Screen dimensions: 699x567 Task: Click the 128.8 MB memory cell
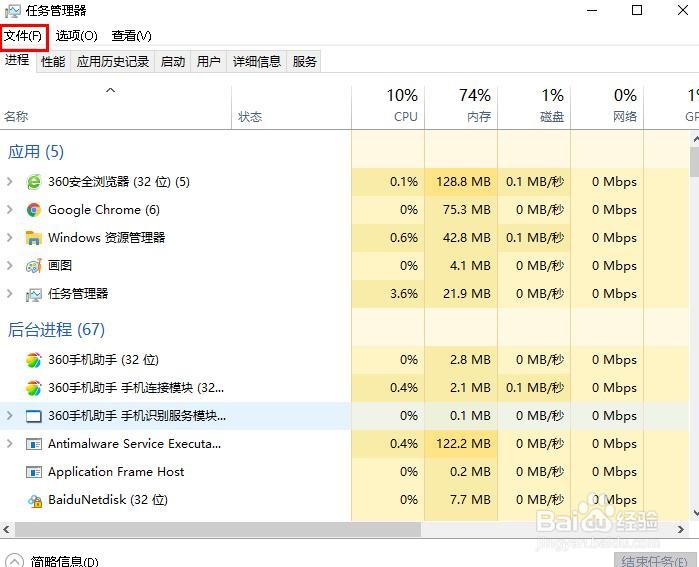click(461, 182)
